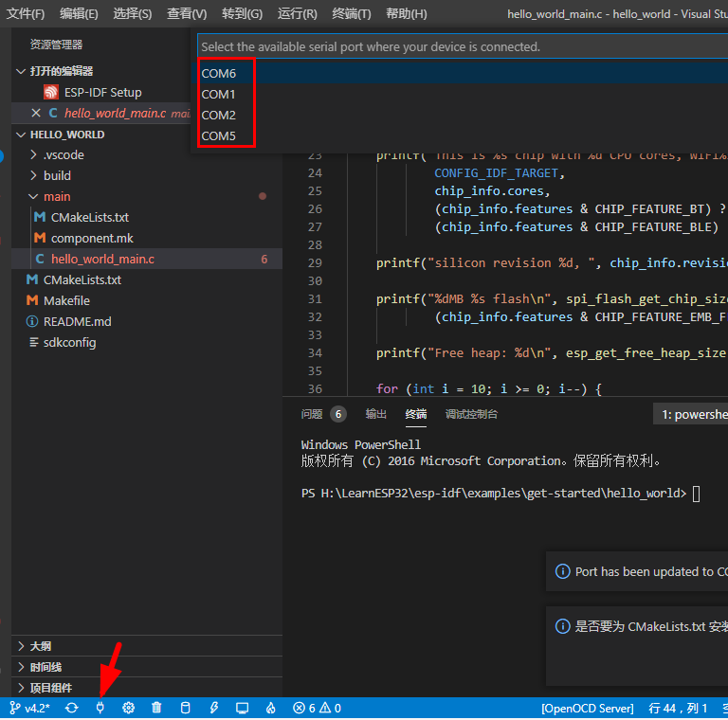Switch to the 问题 Problems tab
The image size is (728, 720).
click(323, 414)
